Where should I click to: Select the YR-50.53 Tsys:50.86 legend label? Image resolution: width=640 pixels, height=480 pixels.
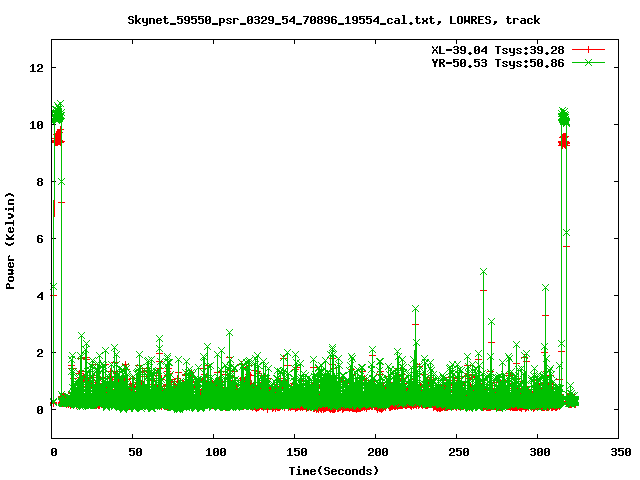[x=498, y=63]
